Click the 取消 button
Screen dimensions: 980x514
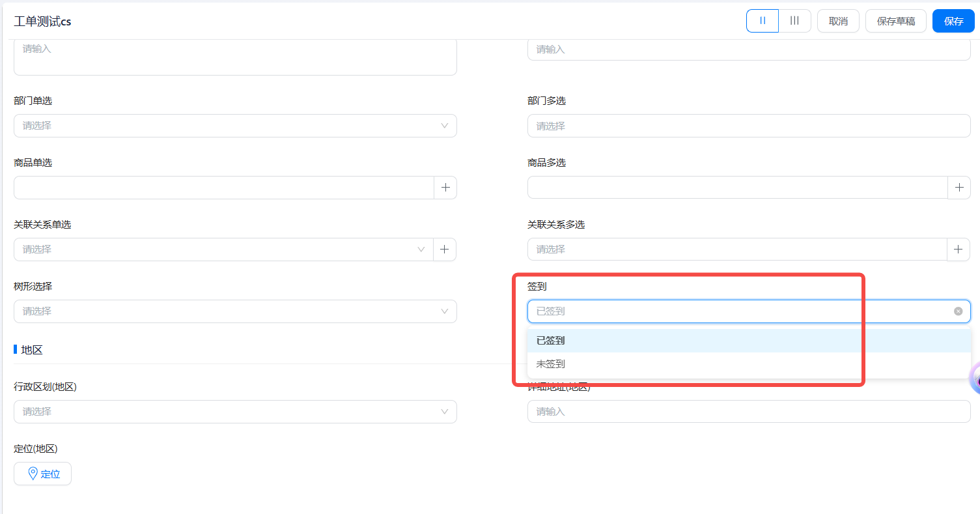838,21
